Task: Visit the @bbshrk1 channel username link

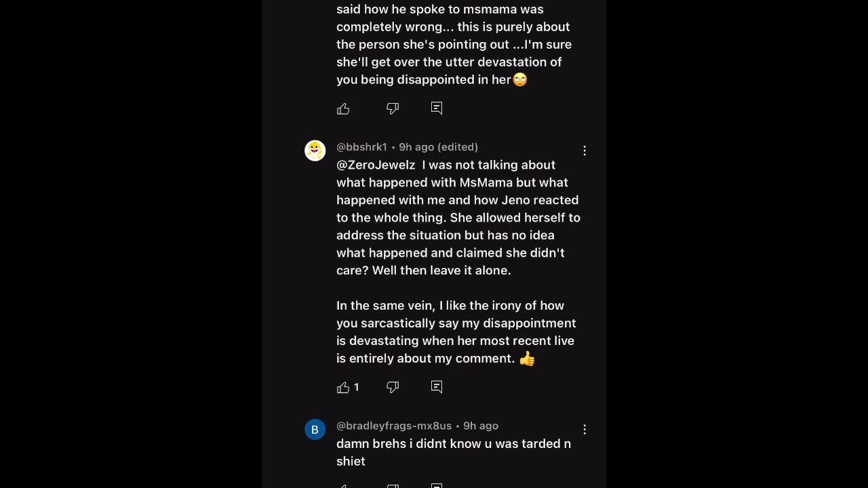Action: click(x=361, y=147)
